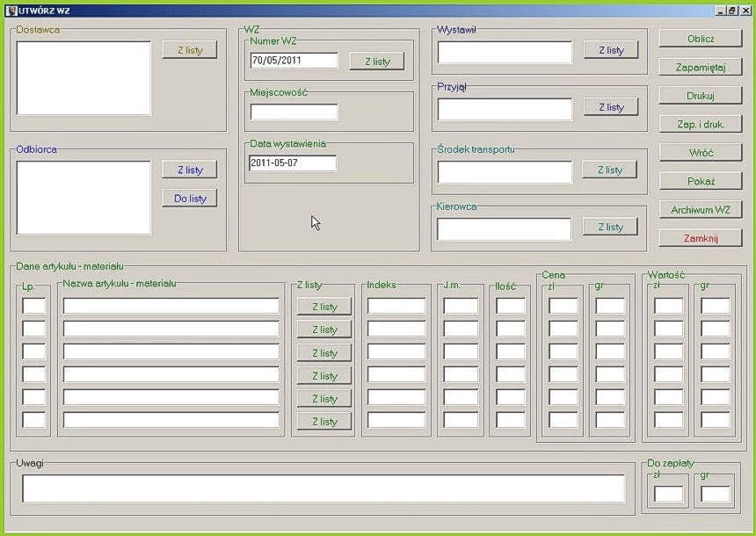Choose the Kierowca from the Z listy button

pyautogui.click(x=610, y=227)
